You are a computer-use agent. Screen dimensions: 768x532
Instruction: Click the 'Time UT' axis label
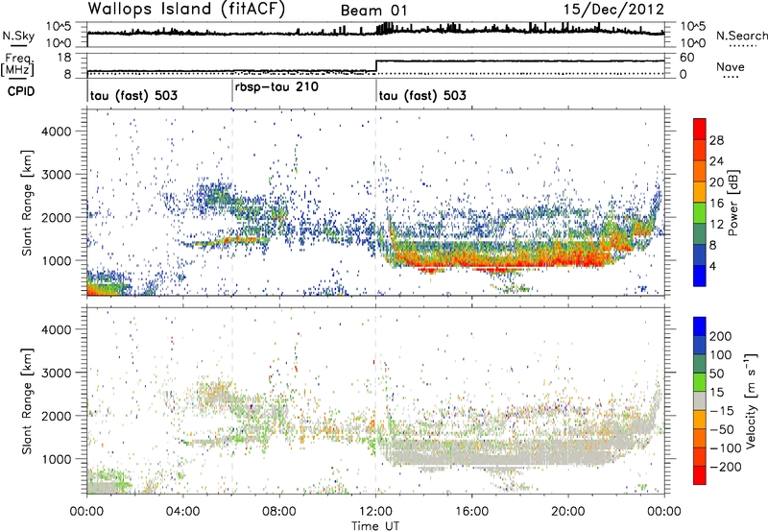click(375, 526)
